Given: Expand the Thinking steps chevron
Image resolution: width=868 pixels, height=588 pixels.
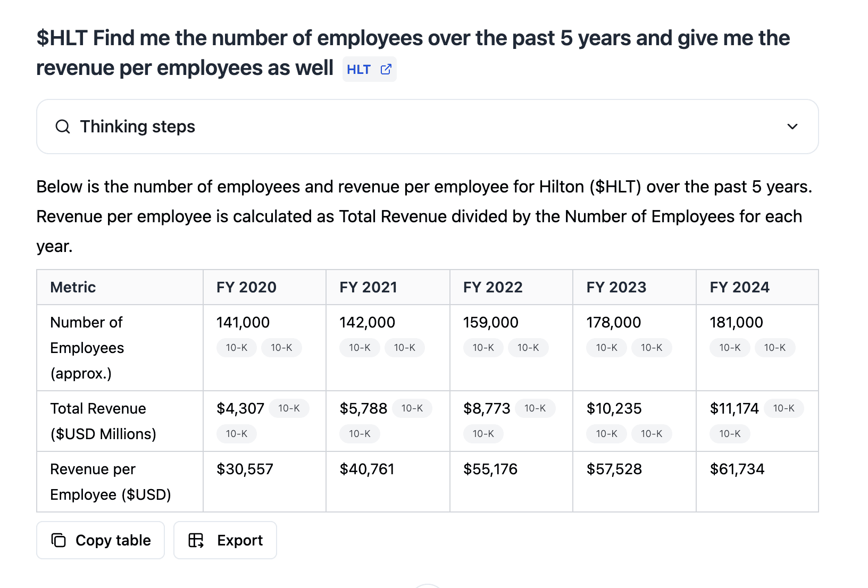Looking at the screenshot, I should 792,127.
